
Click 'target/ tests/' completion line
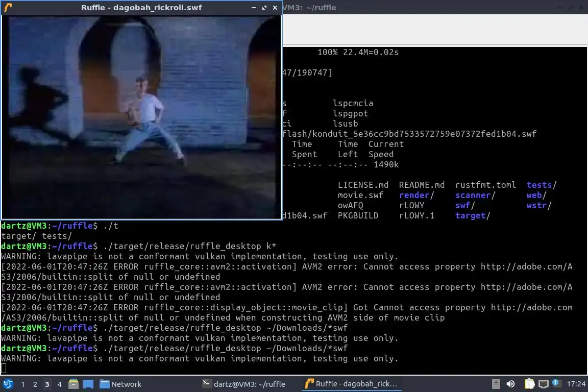(36, 236)
